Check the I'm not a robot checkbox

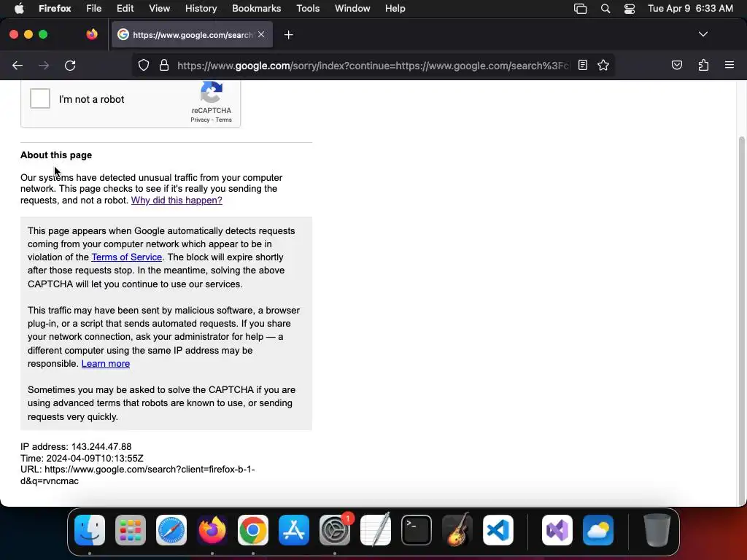(40, 98)
